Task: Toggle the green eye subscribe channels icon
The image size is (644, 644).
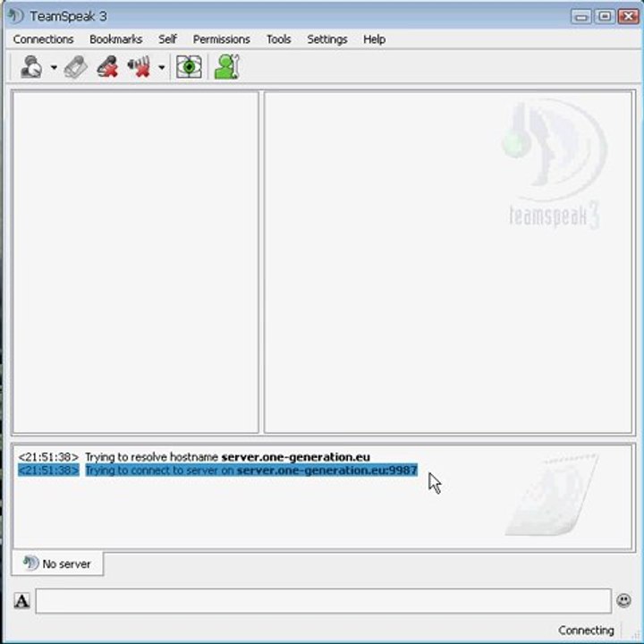Action: point(189,67)
